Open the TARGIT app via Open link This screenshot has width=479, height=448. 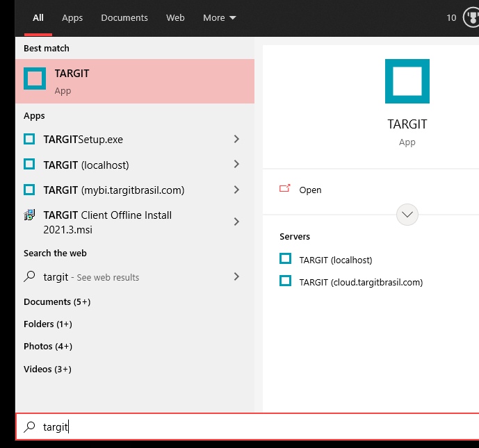[x=310, y=190]
